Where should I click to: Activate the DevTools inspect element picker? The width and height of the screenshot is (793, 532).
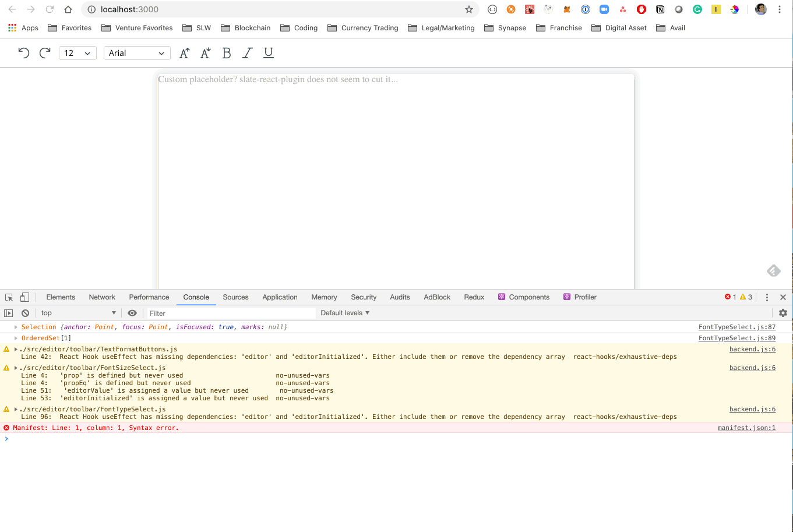[x=9, y=297]
